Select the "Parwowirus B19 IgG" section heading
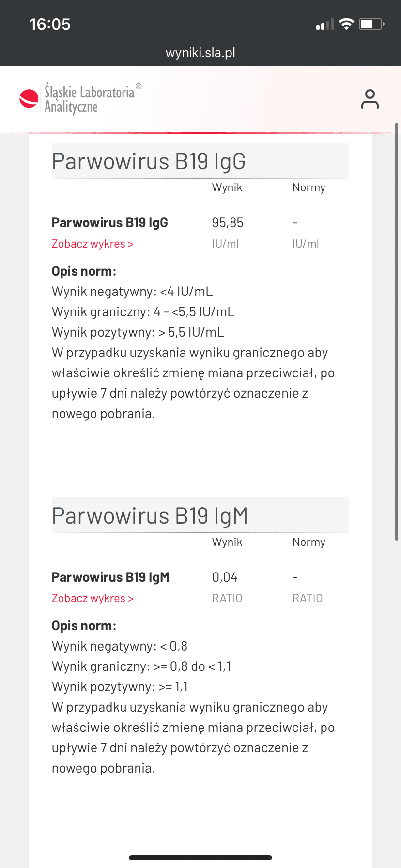Viewport: 401px width, 868px height. pyautogui.click(x=149, y=161)
